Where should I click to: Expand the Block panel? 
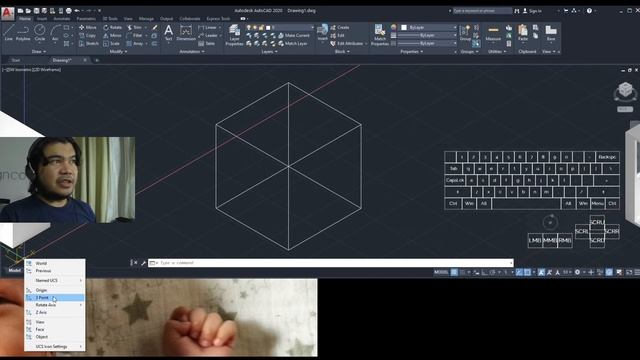point(342,52)
